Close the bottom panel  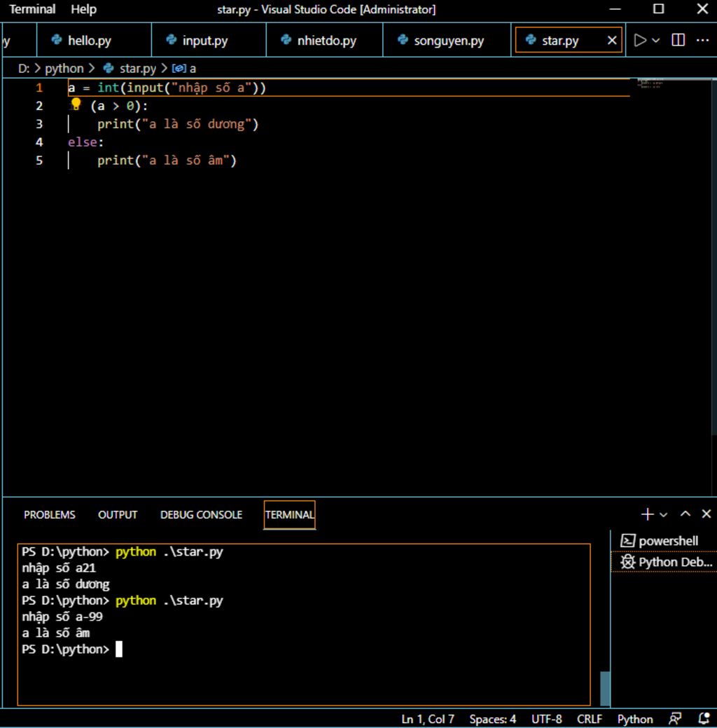(706, 514)
